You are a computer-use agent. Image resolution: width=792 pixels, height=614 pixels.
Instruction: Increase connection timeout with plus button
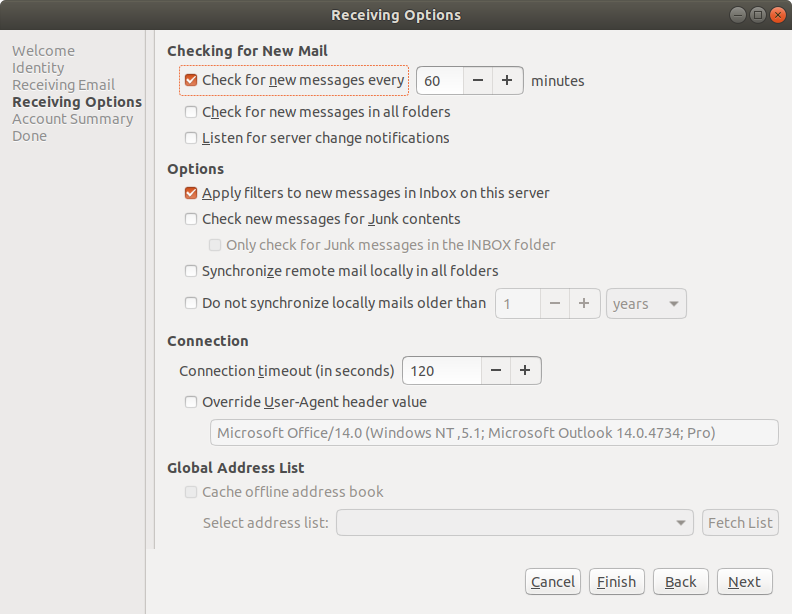[526, 371]
